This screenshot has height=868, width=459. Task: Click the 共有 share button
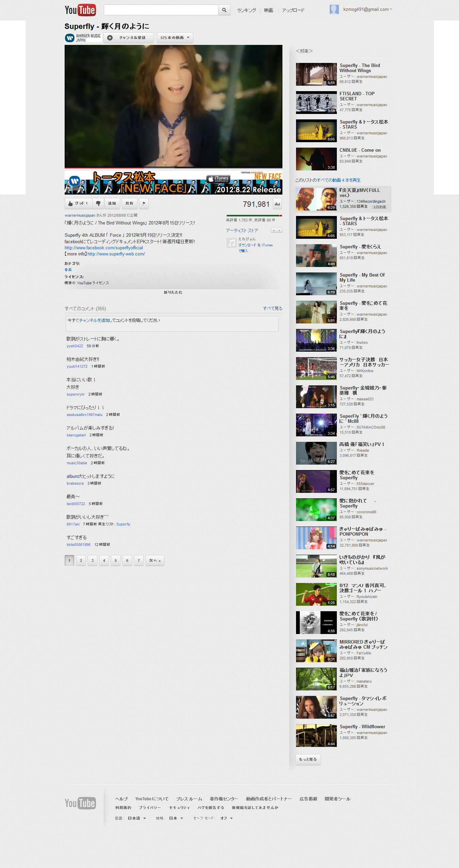pos(129,203)
